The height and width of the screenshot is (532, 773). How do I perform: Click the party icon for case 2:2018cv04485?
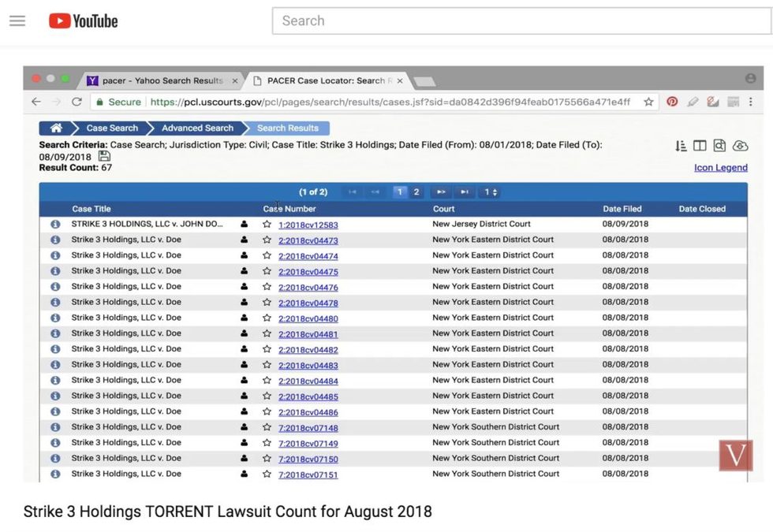pos(244,396)
